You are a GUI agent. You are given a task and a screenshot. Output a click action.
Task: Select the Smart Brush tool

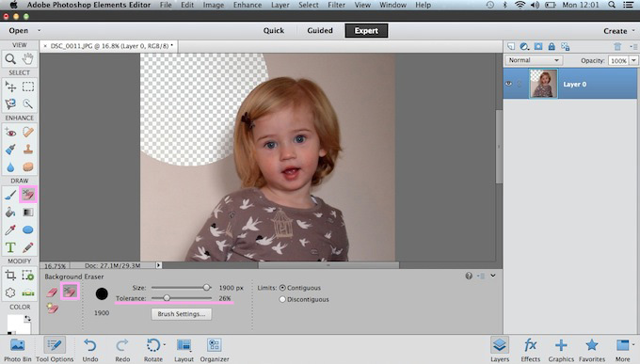[10, 150]
